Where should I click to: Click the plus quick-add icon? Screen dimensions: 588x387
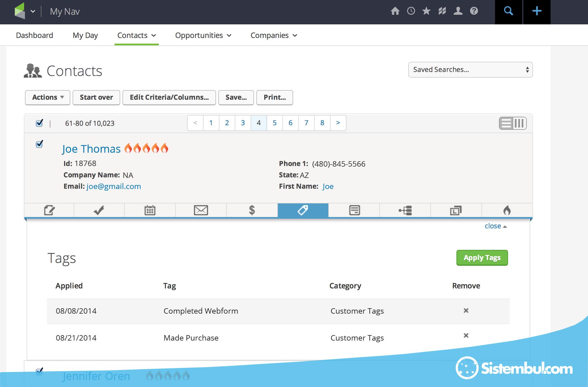[537, 12]
